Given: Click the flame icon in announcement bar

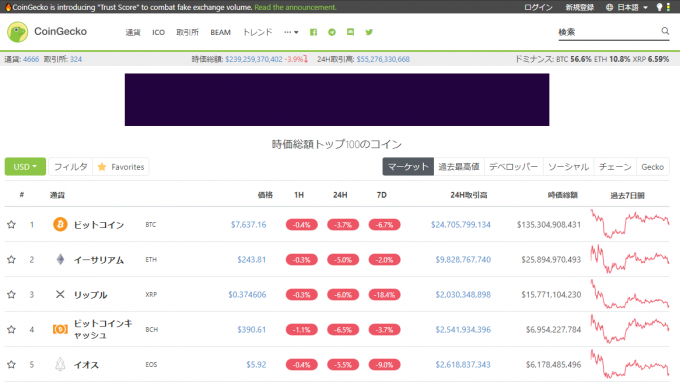Looking at the screenshot, I should click(8, 7).
